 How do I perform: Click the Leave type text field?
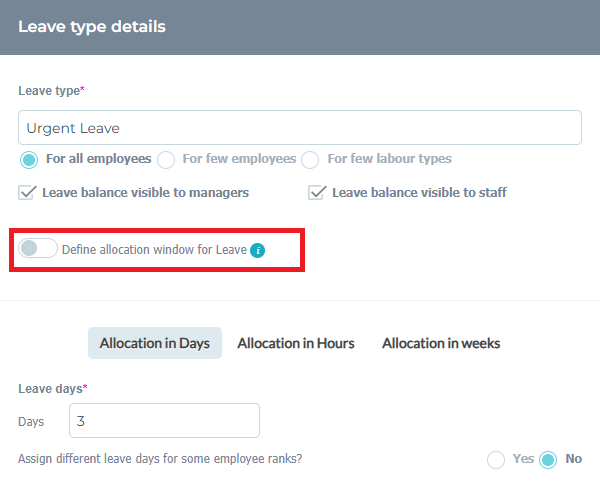point(300,128)
